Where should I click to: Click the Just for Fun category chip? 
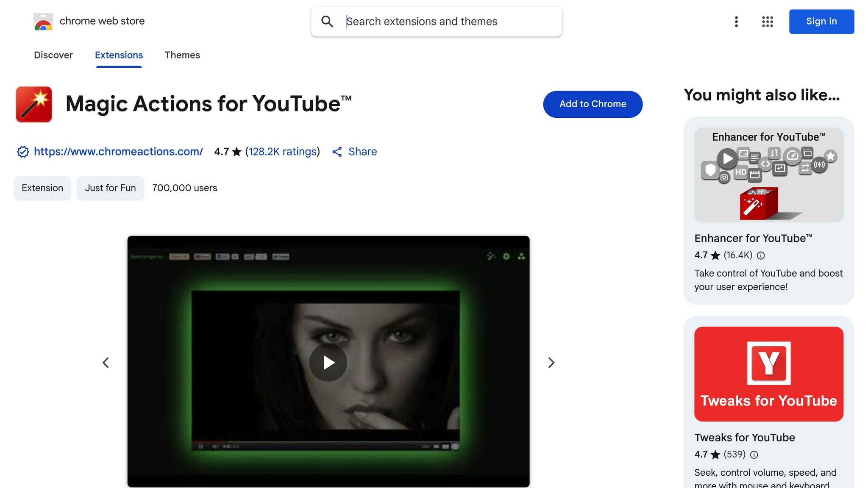(110, 188)
